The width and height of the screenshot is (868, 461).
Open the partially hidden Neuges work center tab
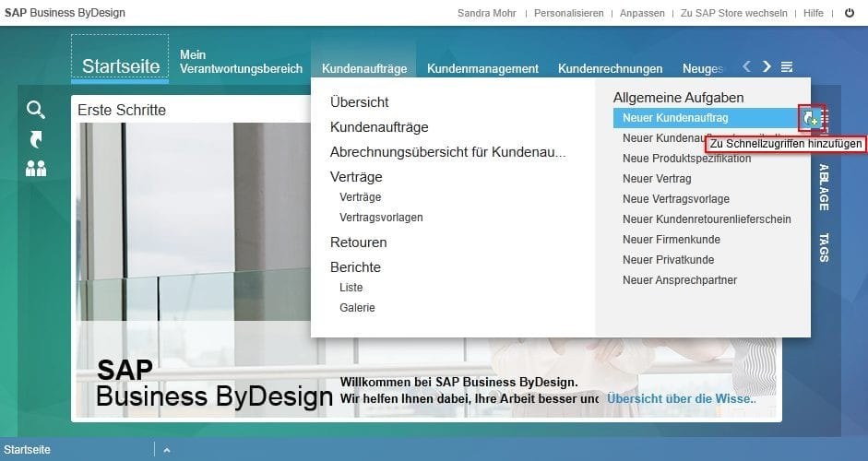703,68
